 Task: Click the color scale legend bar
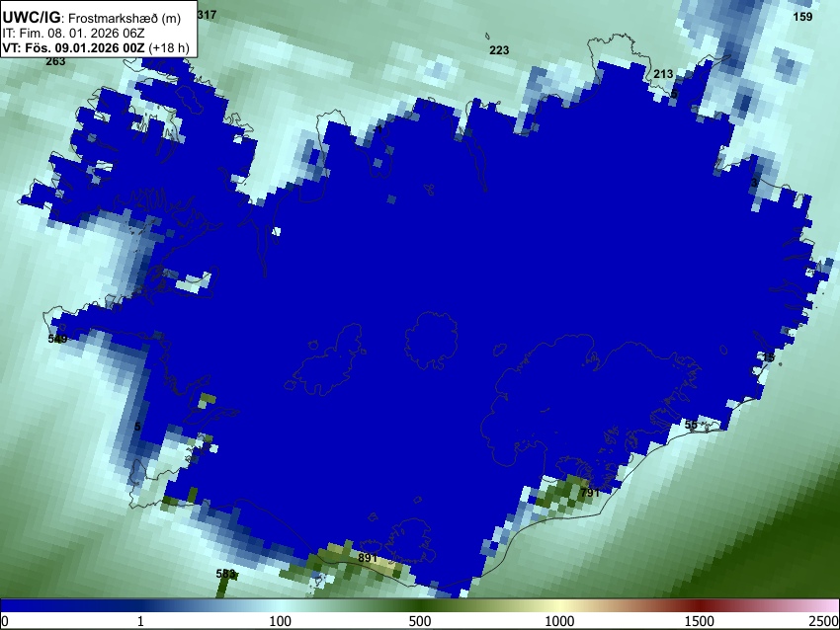(420, 605)
